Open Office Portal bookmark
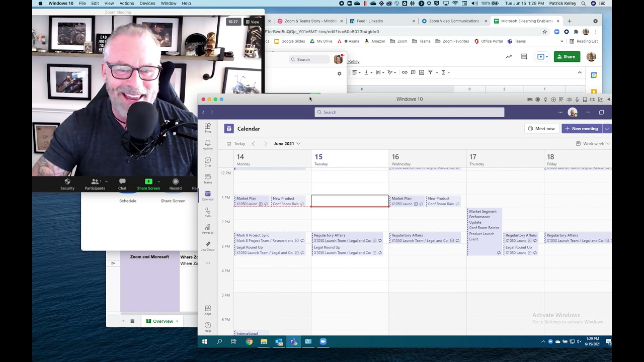Screen dimensions: 644x362 (x=488, y=41)
